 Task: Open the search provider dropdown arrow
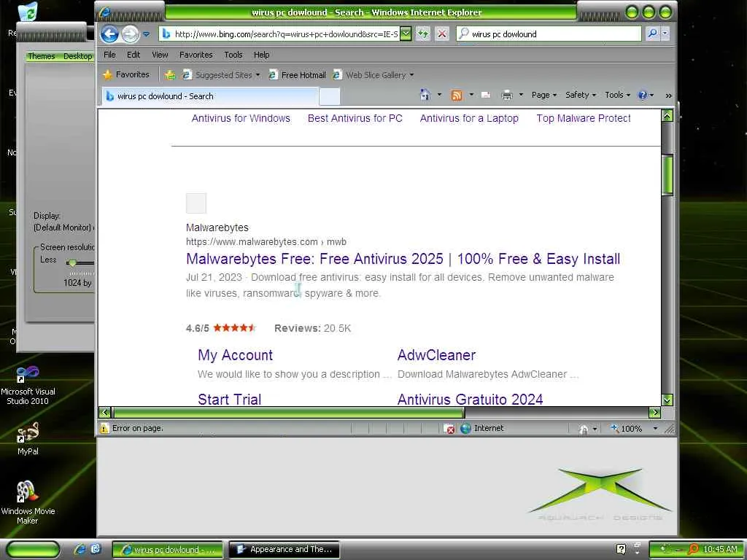[665, 34]
